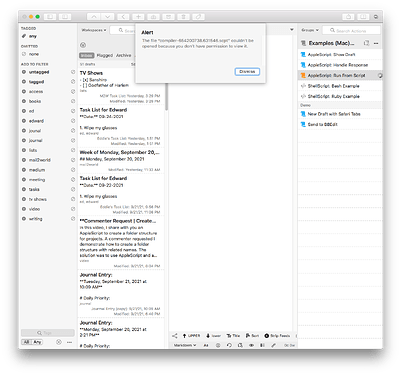Click the share icon in top-right toolbar
Viewport: 400px width, 375px height.
coord(348,16)
